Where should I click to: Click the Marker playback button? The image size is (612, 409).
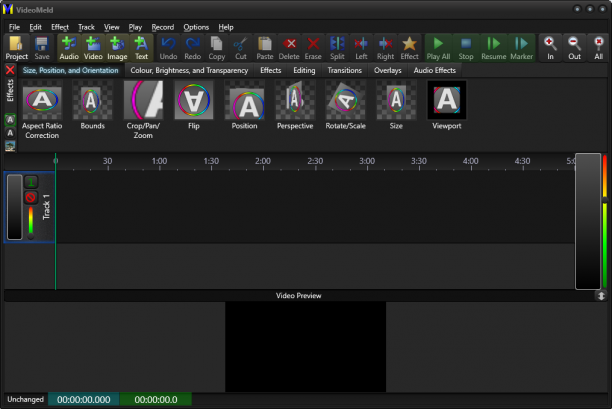pos(521,48)
